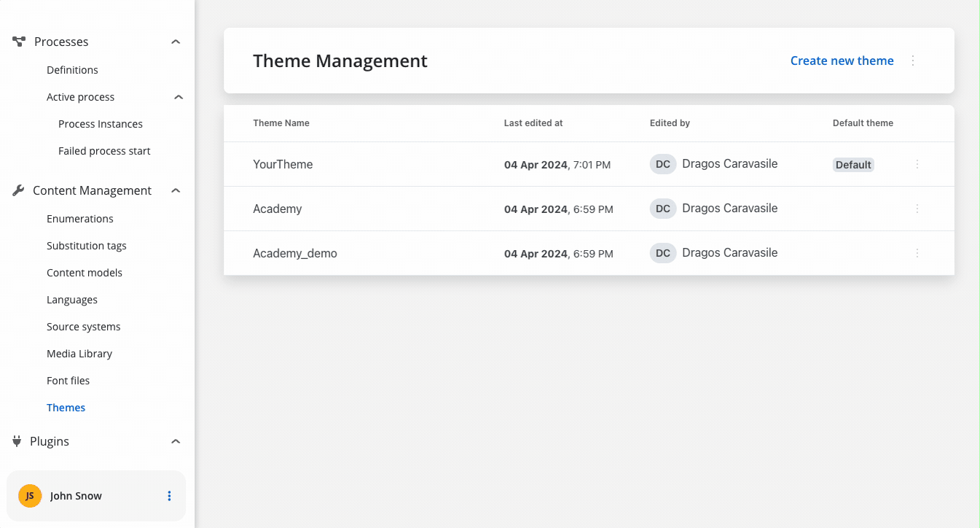The image size is (980, 528).
Task: Open the Academy theme
Action: pos(278,209)
